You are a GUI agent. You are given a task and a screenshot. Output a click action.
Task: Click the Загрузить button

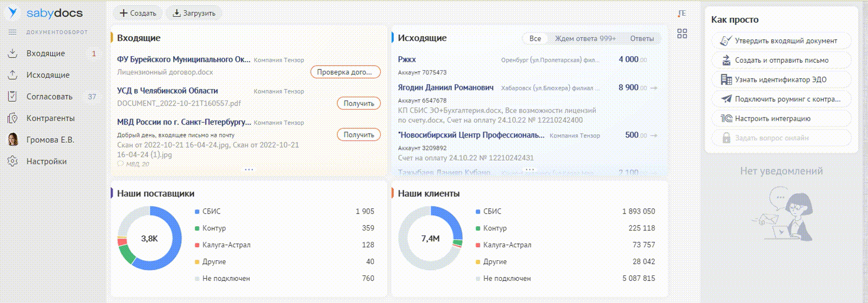[x=194, y=13]
